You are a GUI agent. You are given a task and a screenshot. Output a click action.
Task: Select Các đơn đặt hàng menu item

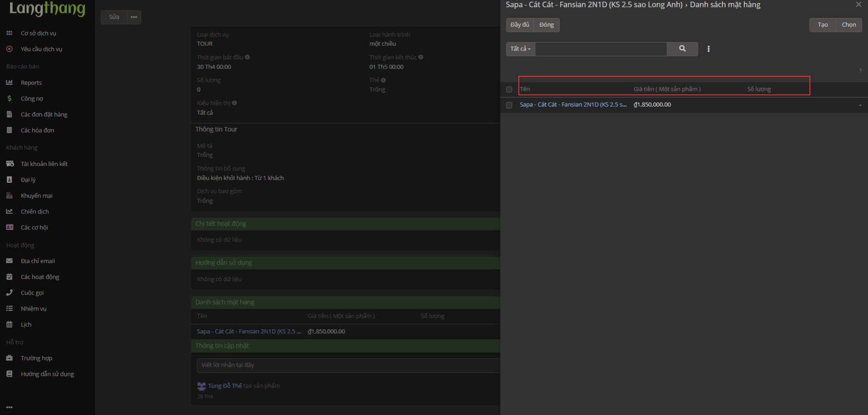(44, 114)
